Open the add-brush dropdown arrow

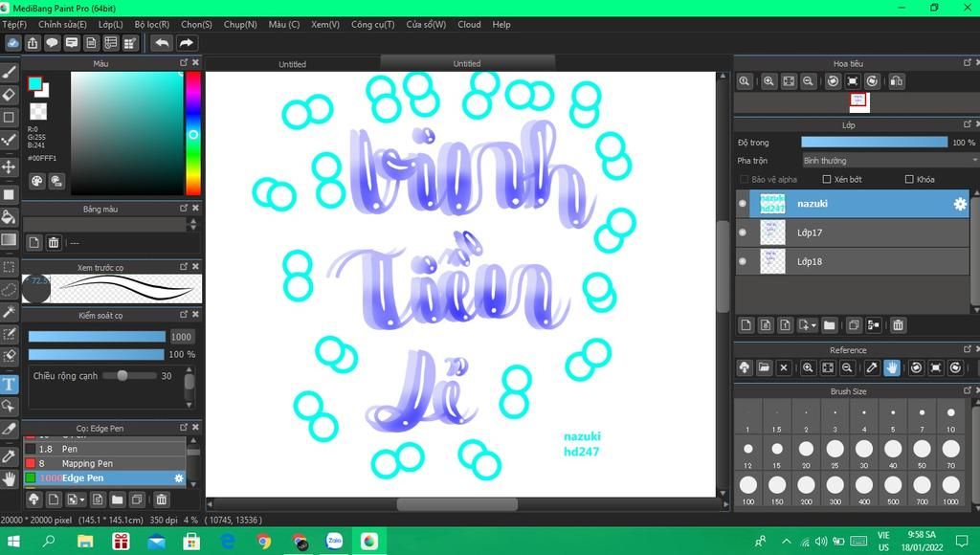(x=82, y=500)
